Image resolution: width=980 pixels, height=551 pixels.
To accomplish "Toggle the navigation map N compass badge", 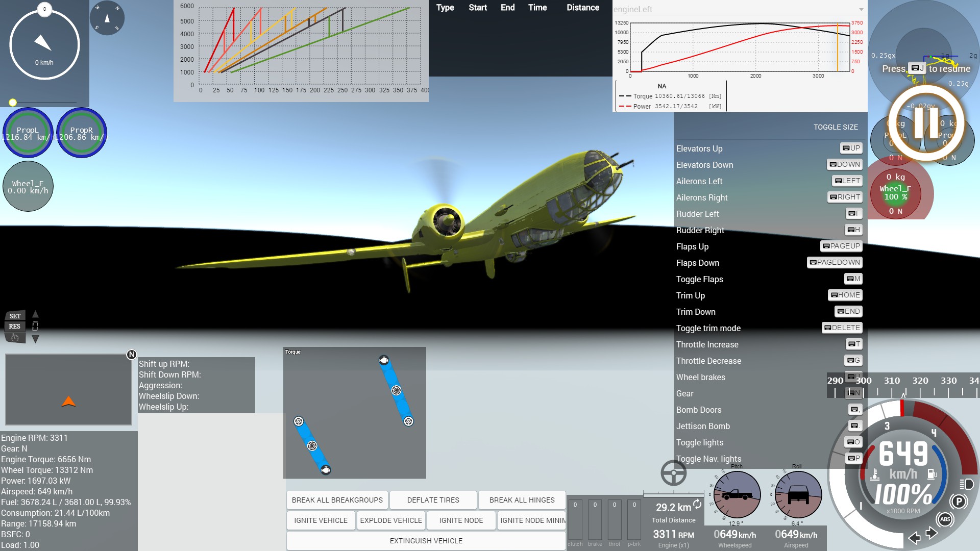I will (x=131, y=355).
